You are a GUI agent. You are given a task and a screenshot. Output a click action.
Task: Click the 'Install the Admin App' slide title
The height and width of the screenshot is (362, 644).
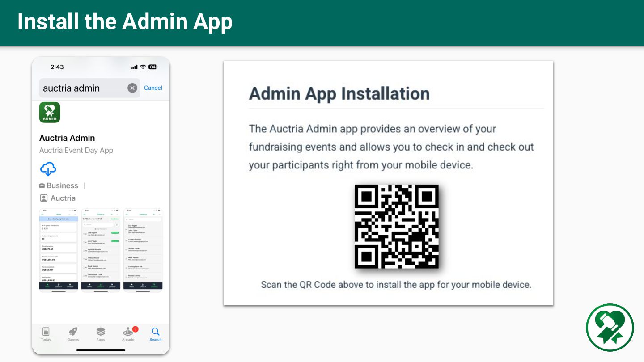pyautogui.click(x=125, y=21)
